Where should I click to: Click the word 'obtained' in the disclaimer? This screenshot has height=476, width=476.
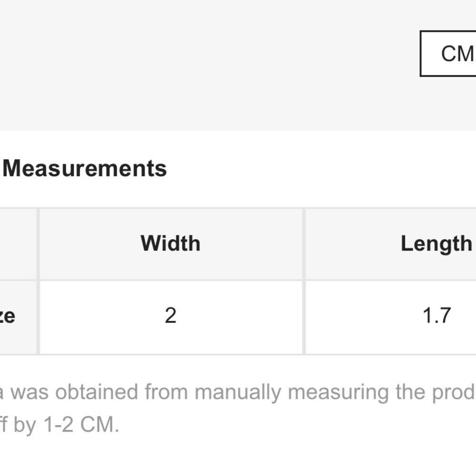96,392
